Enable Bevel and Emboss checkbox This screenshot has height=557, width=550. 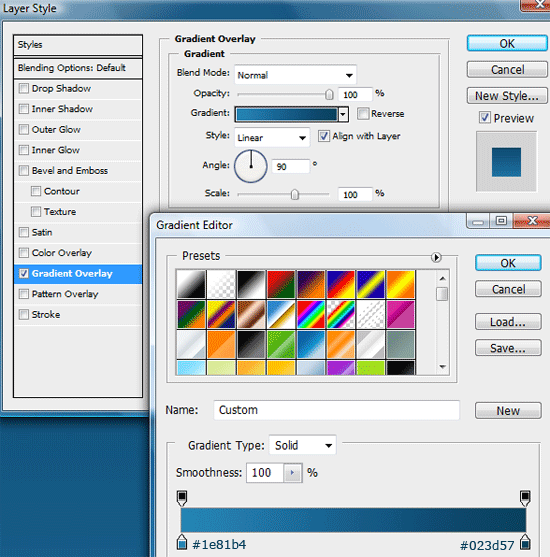point(23,171)
